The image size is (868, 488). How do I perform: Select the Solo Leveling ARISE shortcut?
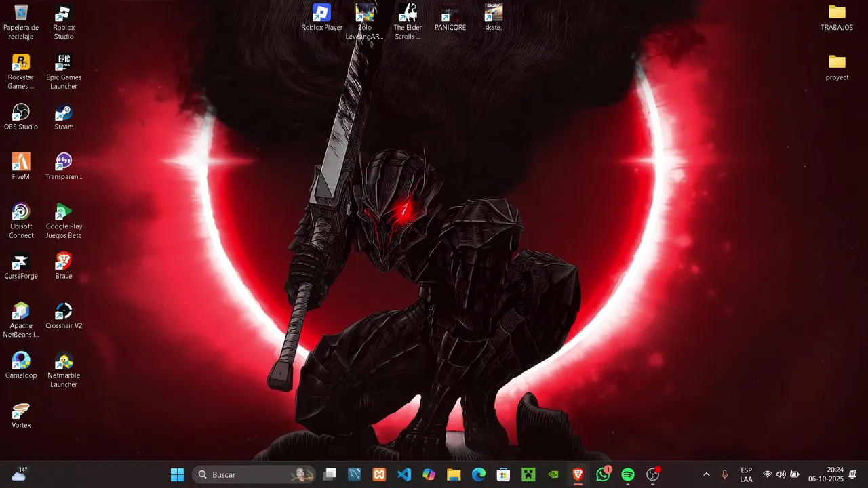point(365,21)
